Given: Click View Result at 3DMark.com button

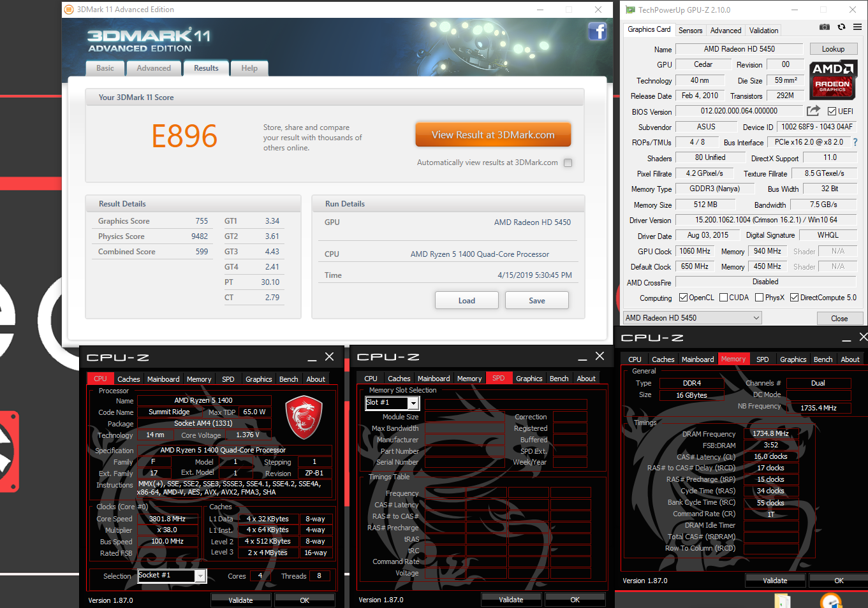Looking at the screenshot, I should tap(493, 135).
